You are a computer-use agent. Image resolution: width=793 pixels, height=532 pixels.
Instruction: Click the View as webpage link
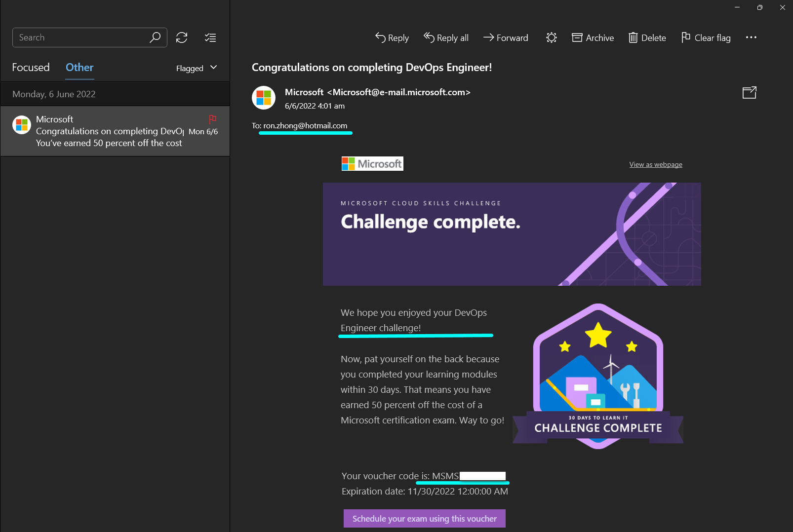pyautogui.click(x=655, y=164)
